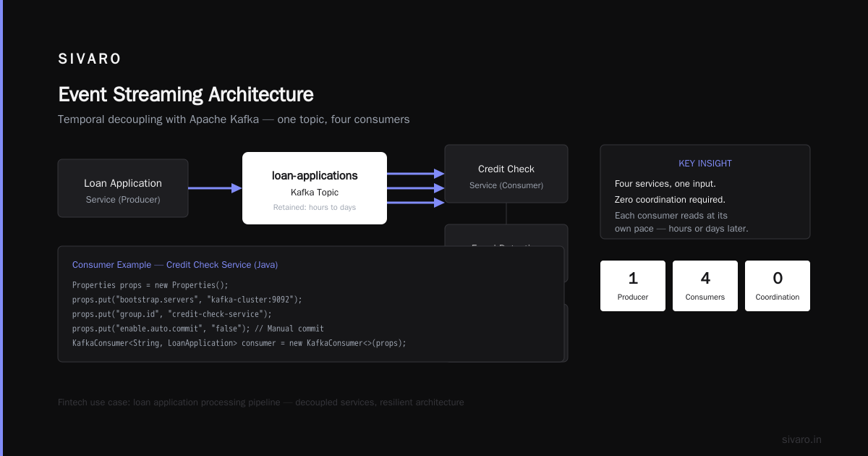Click the SIVARO logo text
This screenshot has height=456, width=868.
pyautogui.click(x=90, y=59)
